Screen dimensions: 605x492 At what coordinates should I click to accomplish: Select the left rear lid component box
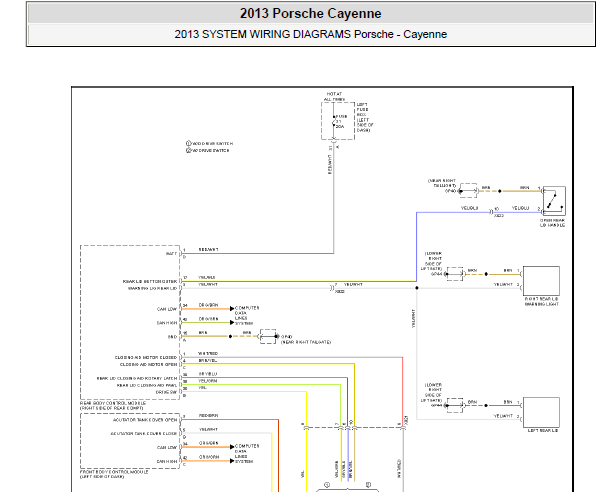tap(541, 412)
